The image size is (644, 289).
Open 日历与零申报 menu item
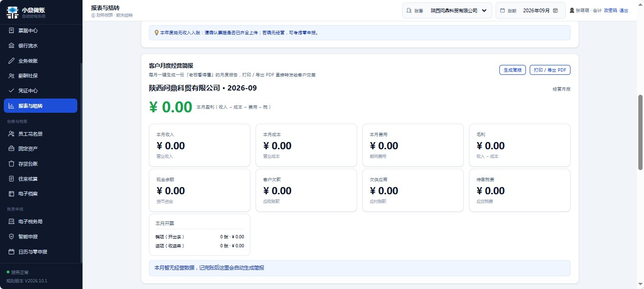pos(40,252)
